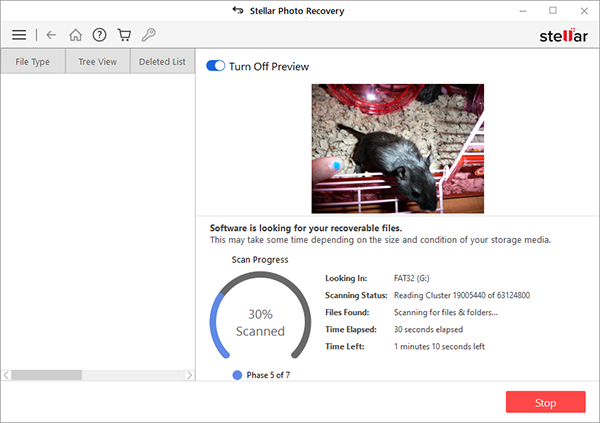Click the left scroll arrow in sidebar
The image size is (600, 423).
pos(6,375)
